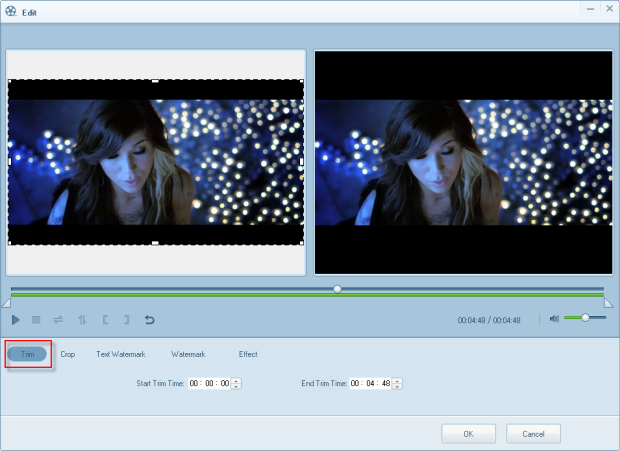
Task: Click the film reel Edit window icon
Action: [x=11, y=11]
